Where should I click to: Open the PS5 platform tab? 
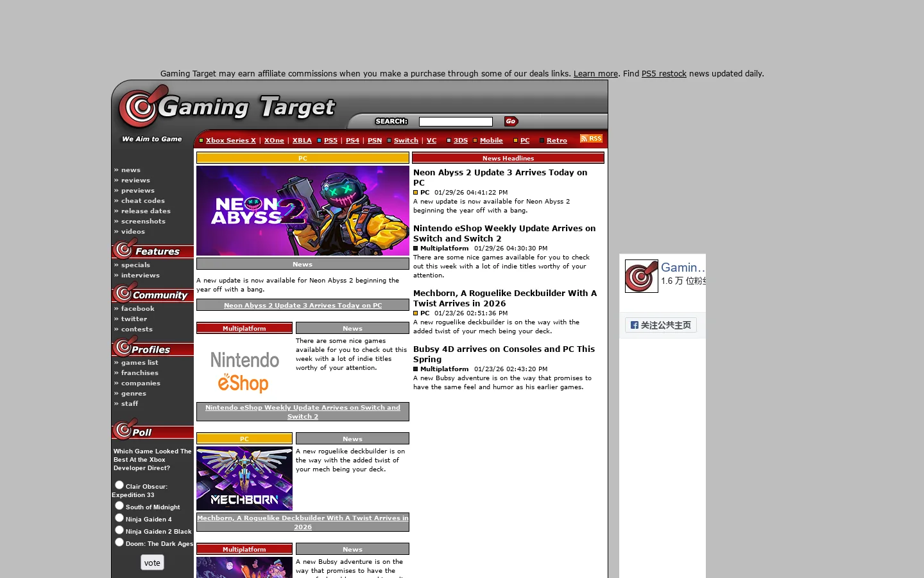pos(330,140)
